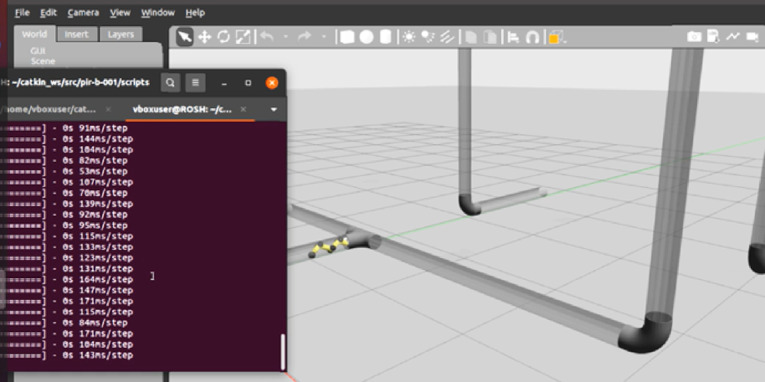Select the scale mode tool
The width and height of the screenshot is (765, 382).
242,37
